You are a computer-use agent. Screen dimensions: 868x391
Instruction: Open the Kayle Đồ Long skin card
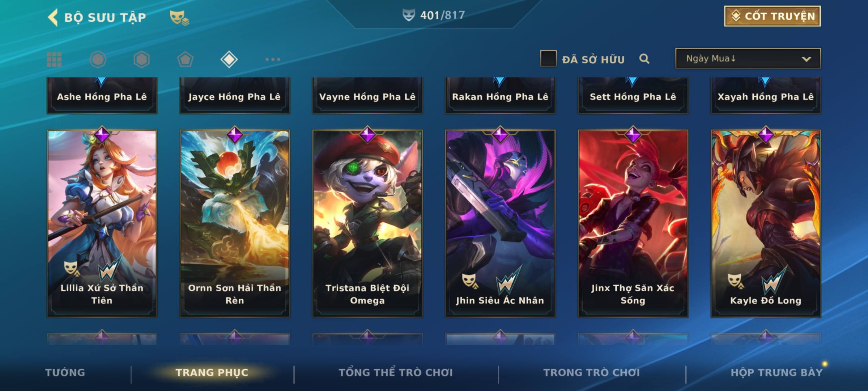pyautogui.click(x=766, y=223)
